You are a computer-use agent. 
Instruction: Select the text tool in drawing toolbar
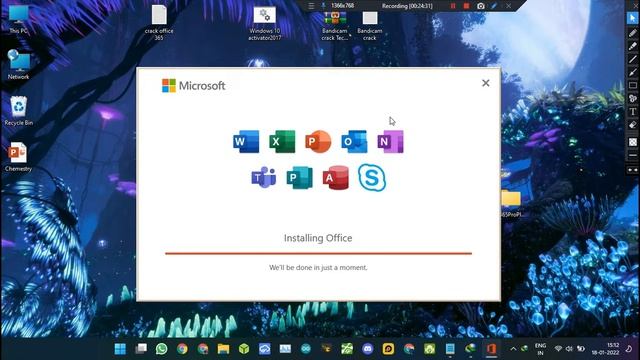[x=633, y=111]
